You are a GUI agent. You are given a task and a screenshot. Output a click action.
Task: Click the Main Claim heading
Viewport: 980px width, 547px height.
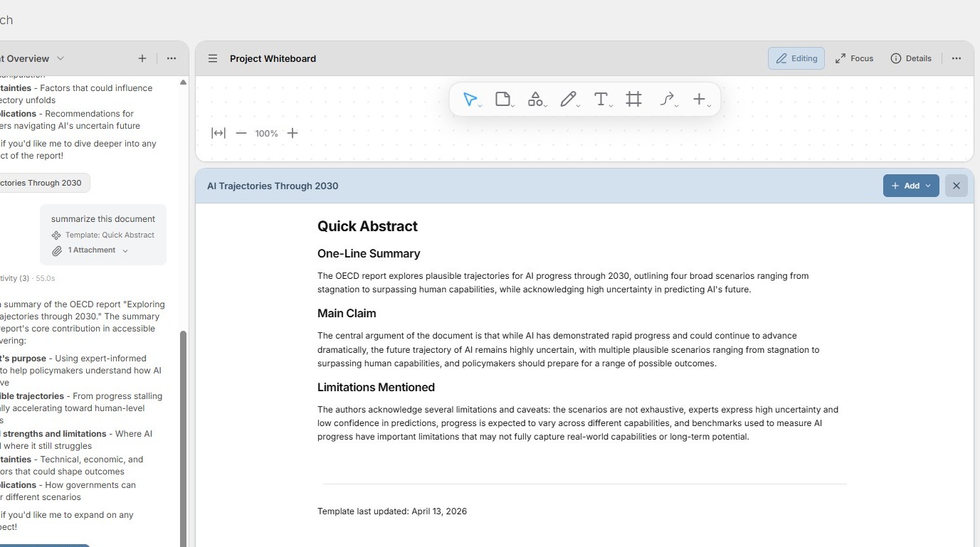[x=347, y=313]
